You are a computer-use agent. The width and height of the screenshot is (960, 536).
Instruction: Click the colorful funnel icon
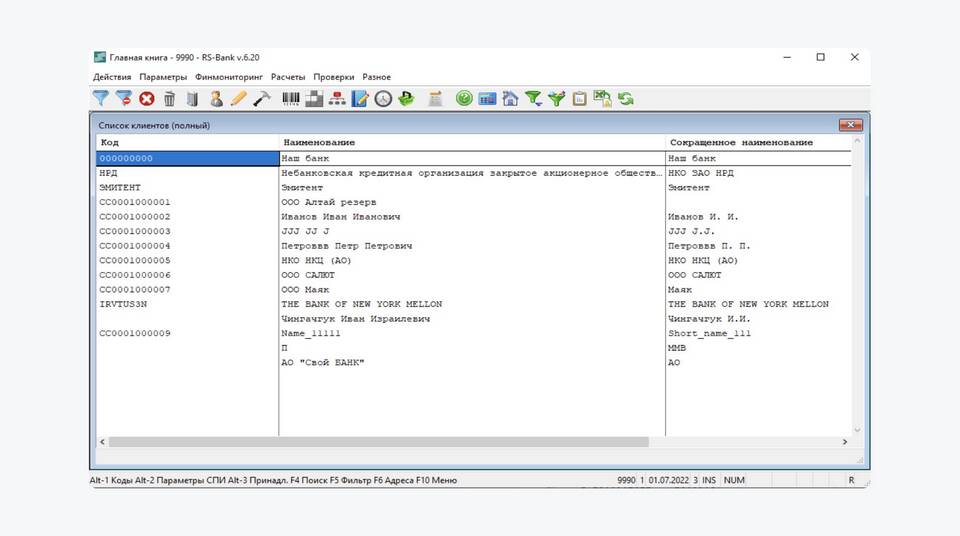coord(557,99)
